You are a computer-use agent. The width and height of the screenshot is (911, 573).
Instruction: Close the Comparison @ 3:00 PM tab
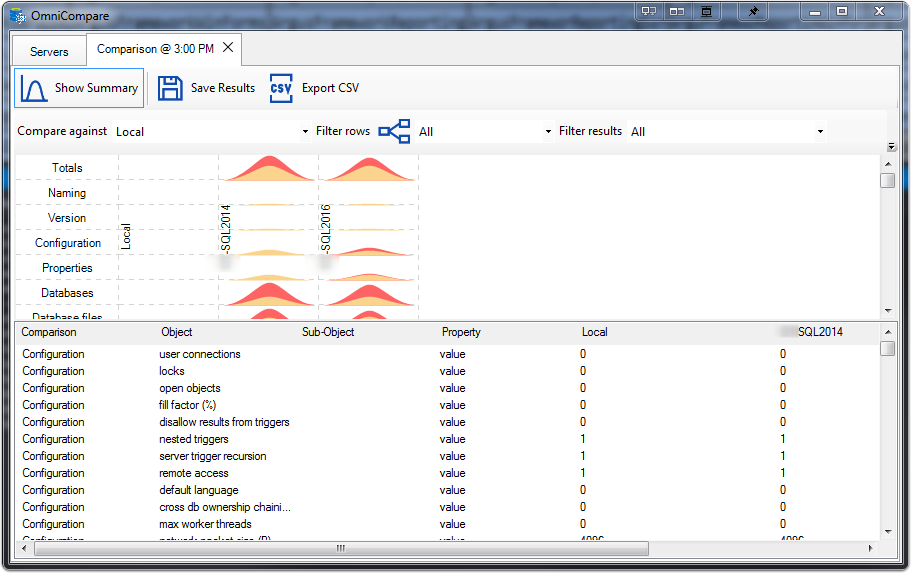click(228, 48)
